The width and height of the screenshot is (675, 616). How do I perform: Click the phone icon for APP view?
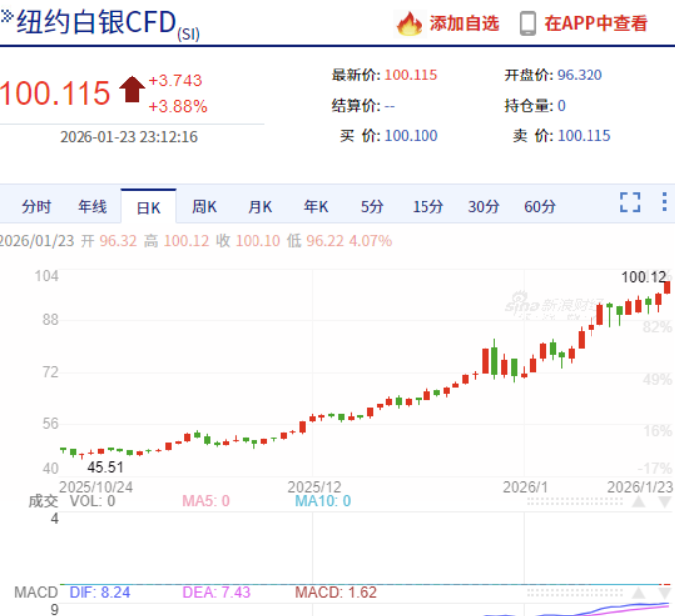[527, 23]
